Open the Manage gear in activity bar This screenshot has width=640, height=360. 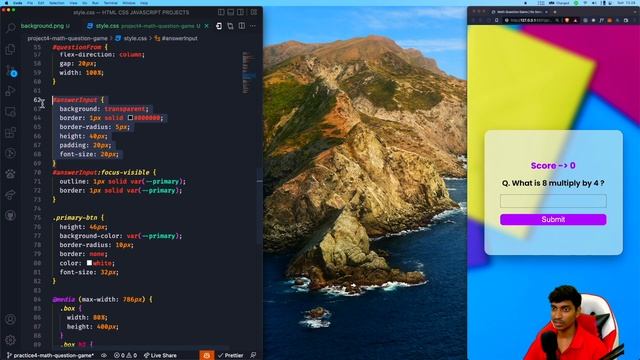(x=11, y=339)
